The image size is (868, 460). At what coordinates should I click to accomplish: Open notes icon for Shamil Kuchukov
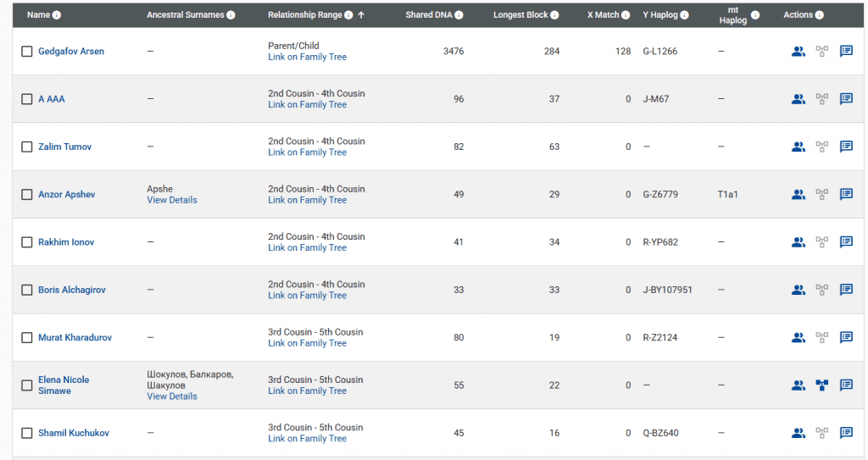point(846,433)
